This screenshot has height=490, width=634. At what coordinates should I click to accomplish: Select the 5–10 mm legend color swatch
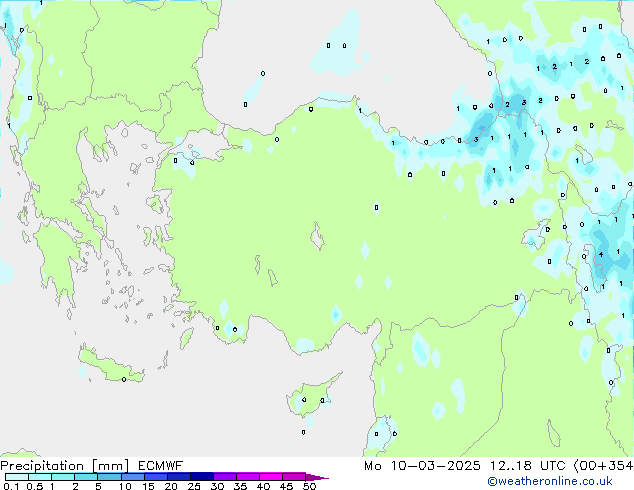(x=109, y=477)
